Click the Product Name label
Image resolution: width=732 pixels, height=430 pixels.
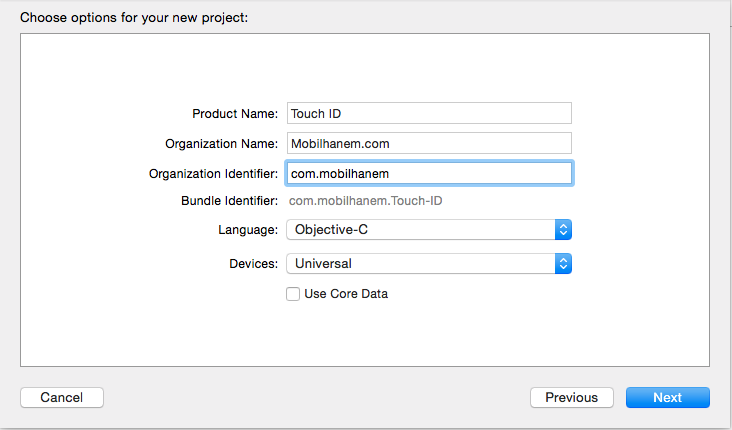click(x=235, y=114)
